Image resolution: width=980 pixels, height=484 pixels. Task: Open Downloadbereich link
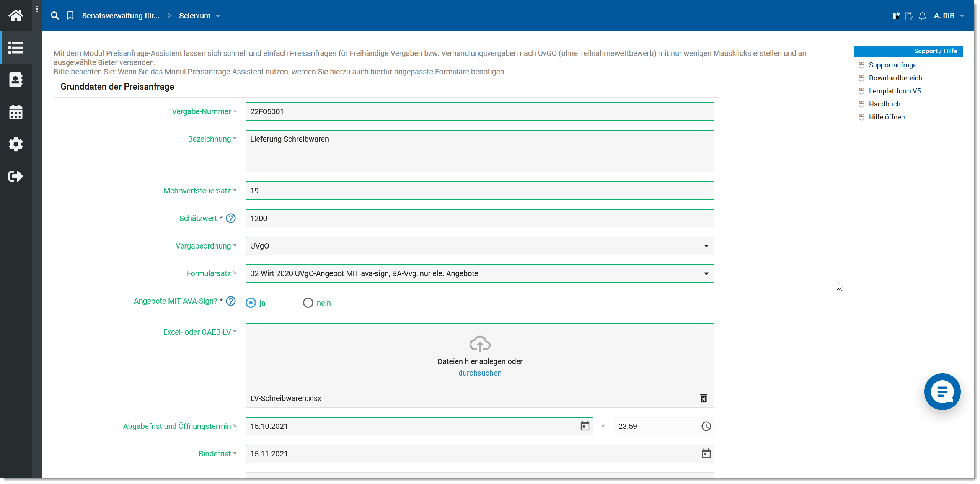(895, 78)
